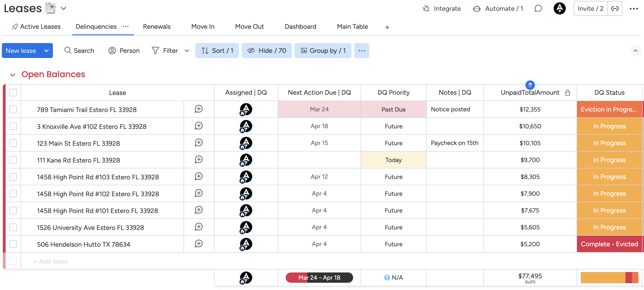Check the 1526 University Ave row checkbox
This screenshot has height=290, width=644.
[13, 227]
